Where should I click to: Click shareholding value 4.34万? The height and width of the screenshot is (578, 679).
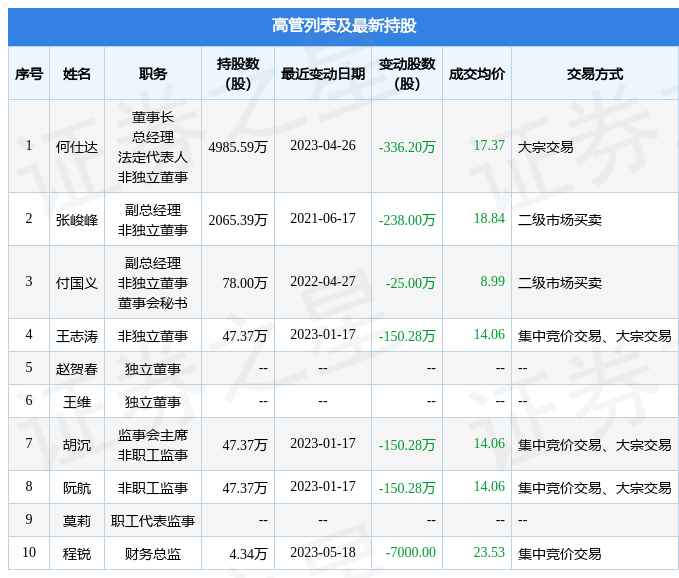click(248, 554)
